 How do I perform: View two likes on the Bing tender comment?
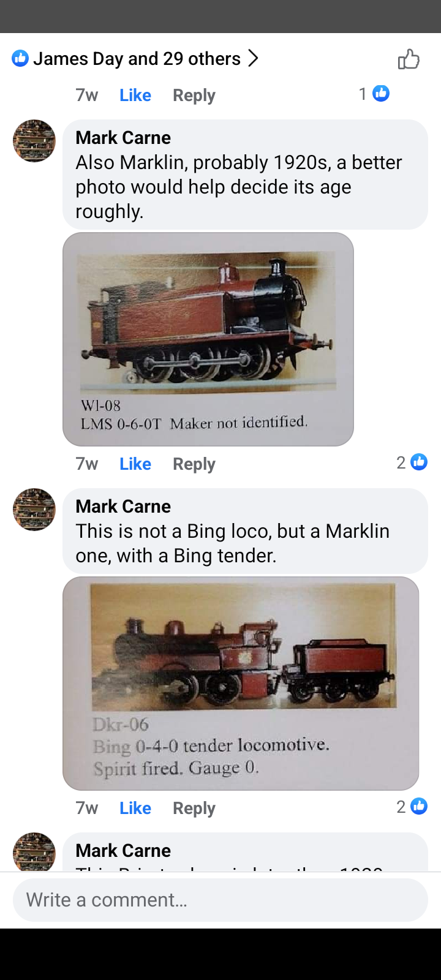tap(412, 807)
